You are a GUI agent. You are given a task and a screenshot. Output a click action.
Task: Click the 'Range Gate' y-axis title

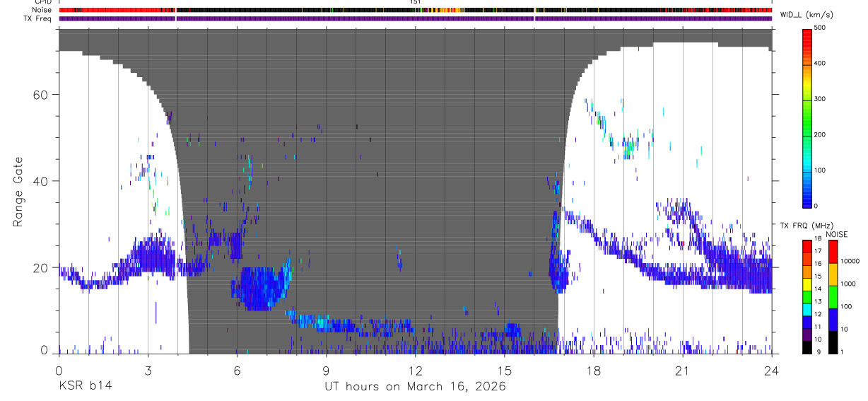click(x=19, y=192)
